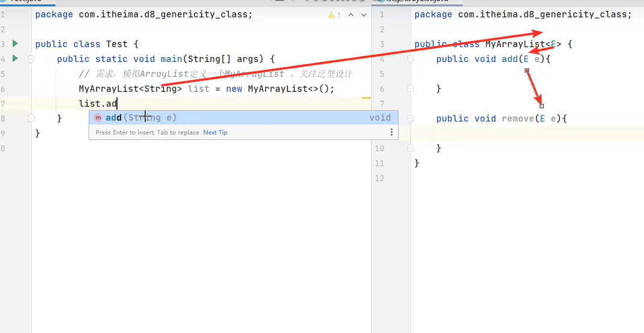The image size is (644, 333).
Task: Click fold end marker at line 8 in Test.java
Action: tap(31, 118)
